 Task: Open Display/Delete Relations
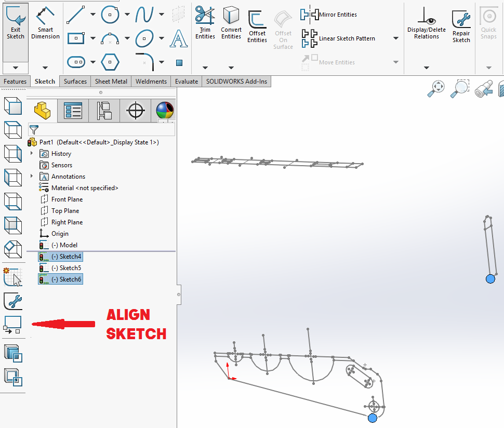click(x=427, y=23)
